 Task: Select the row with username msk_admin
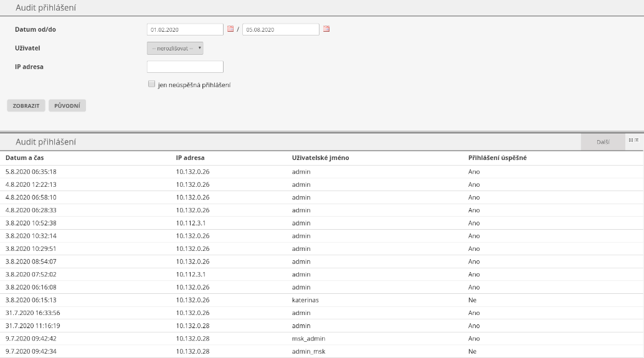tap(308, 339)
